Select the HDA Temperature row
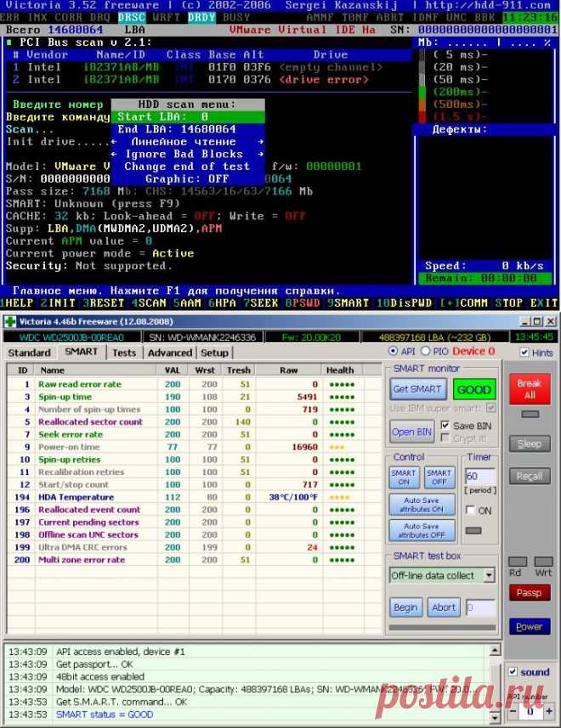The height and width of the screenshot is (728, 561). tap(194, 497)
